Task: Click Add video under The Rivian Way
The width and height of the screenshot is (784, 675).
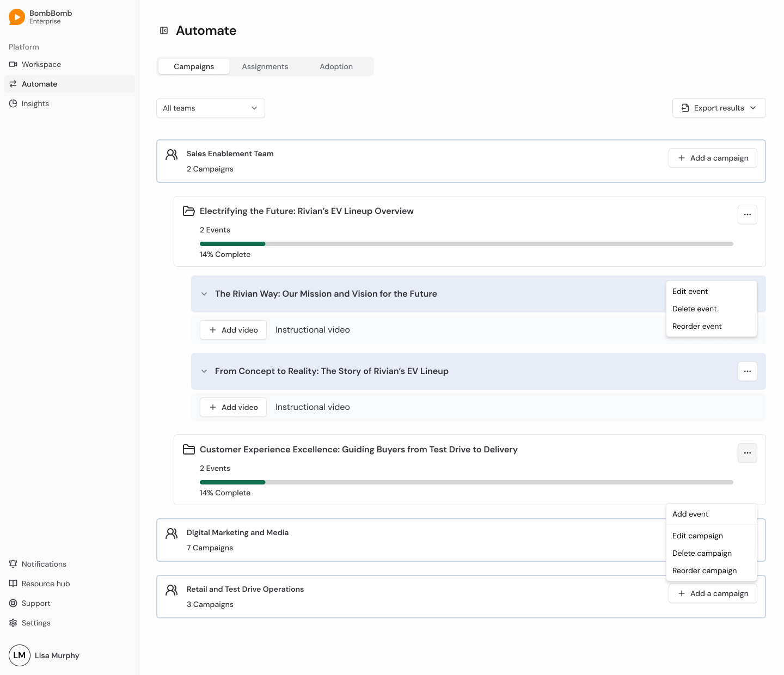Action: click(x=233, y=330)
